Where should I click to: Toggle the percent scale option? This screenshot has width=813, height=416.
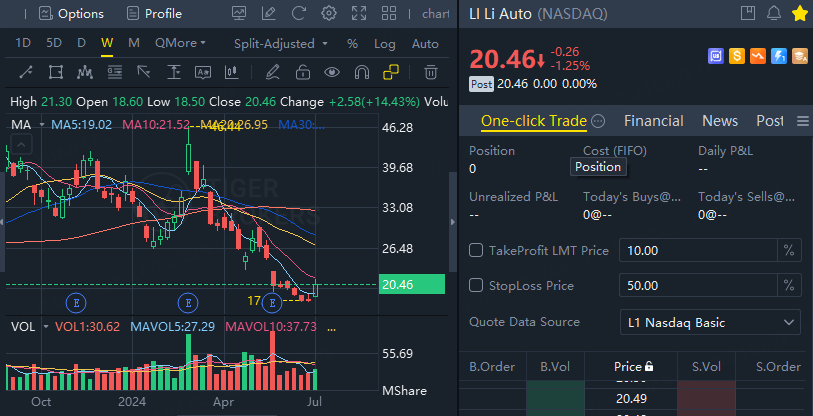pos(353,44)
